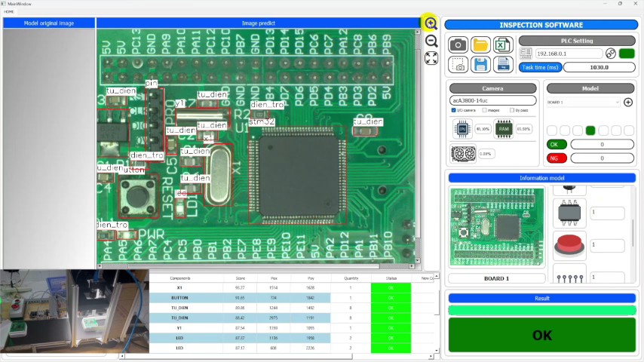Open folder with the yellow folder icon
644x362 pixels.
coord(480,44)
